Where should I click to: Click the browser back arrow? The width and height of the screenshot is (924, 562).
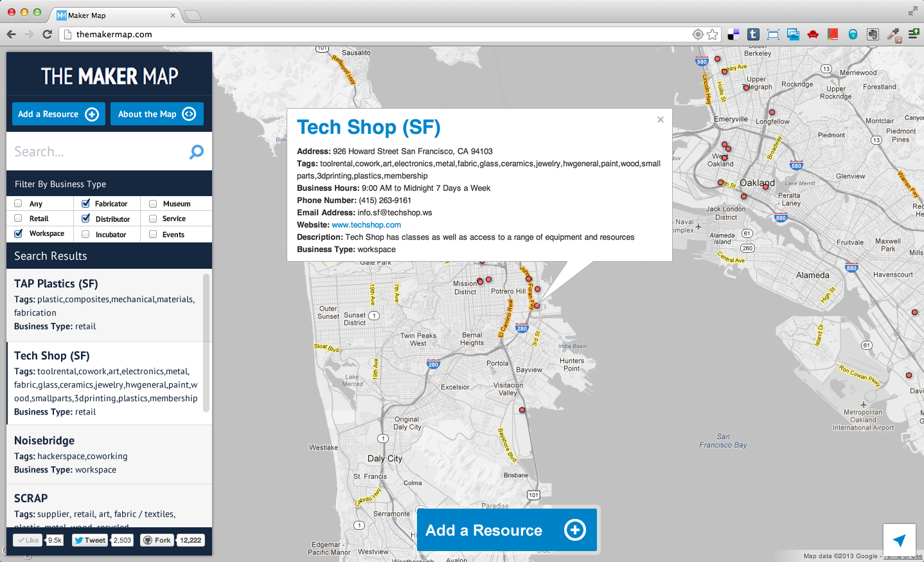point(11,34)
